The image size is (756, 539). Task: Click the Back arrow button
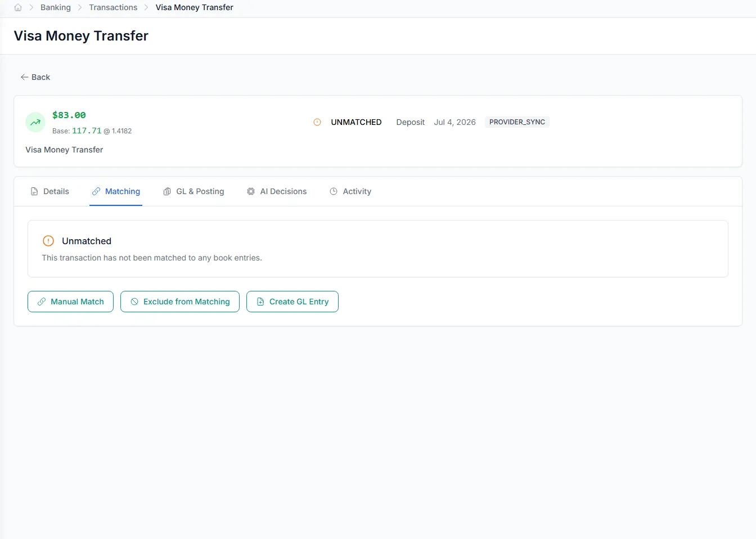coord(35,77)
